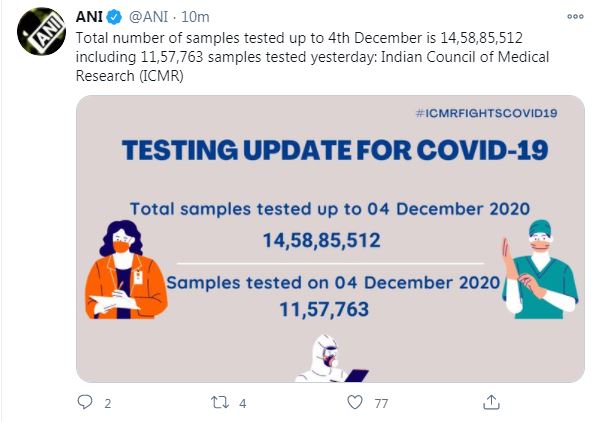
Task: Open the three-dot more options menu
Action: [x=575, y=16]
